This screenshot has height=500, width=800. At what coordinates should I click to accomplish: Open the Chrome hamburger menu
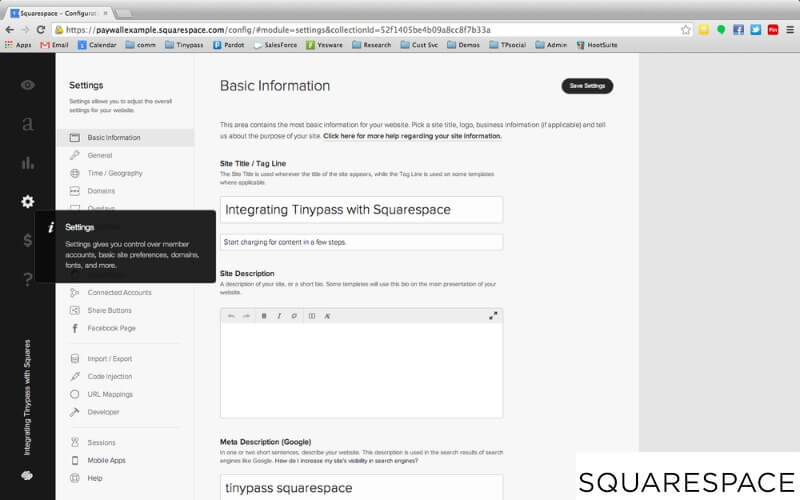(790, 30)
